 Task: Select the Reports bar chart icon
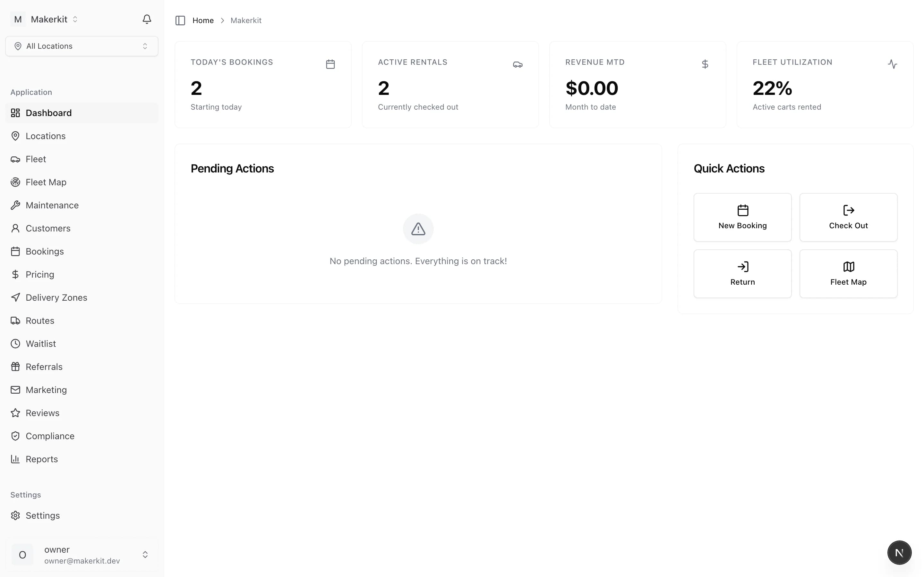[15, 459]
